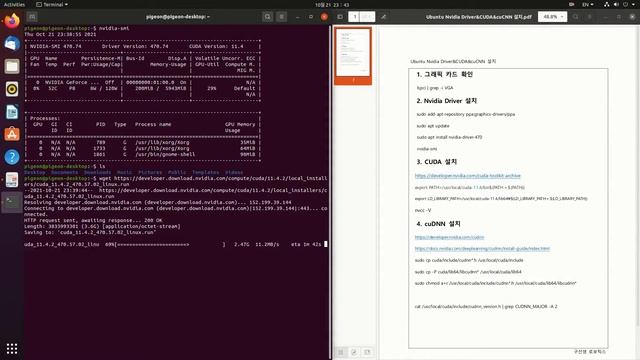The height and width of the screenshot is (360, 640).
Task: Open Firefox from the dock
Action: [x=12, y=20]
